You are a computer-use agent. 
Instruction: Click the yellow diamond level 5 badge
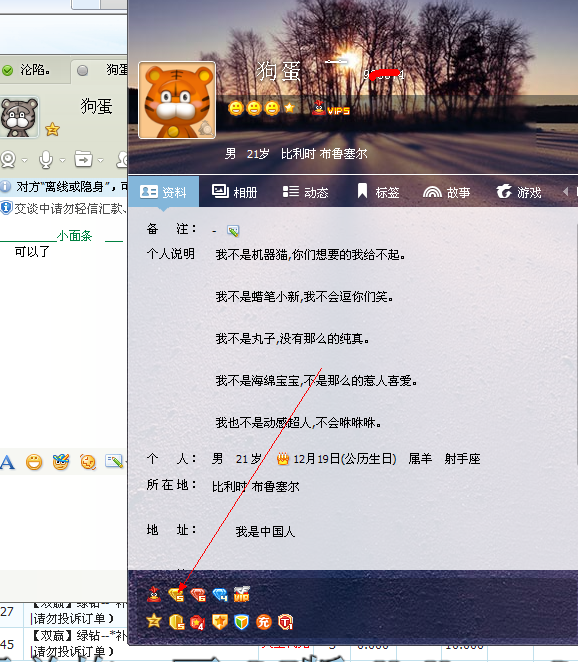click(176, 594)
